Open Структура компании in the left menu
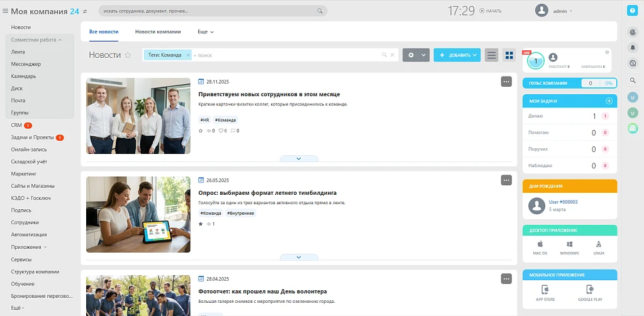 tap(35, 271)
